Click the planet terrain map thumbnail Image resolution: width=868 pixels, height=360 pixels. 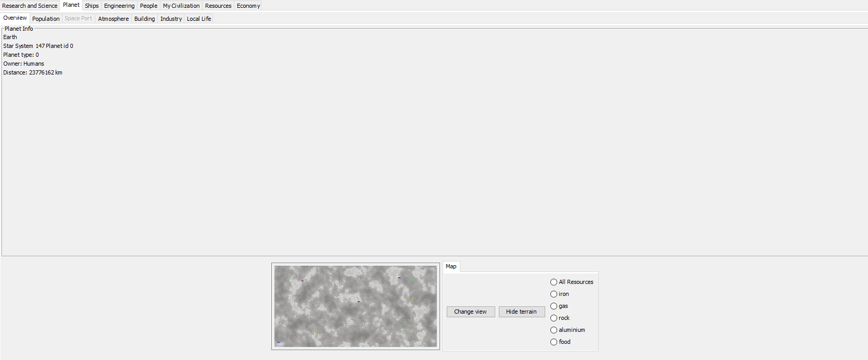(356, 306)
